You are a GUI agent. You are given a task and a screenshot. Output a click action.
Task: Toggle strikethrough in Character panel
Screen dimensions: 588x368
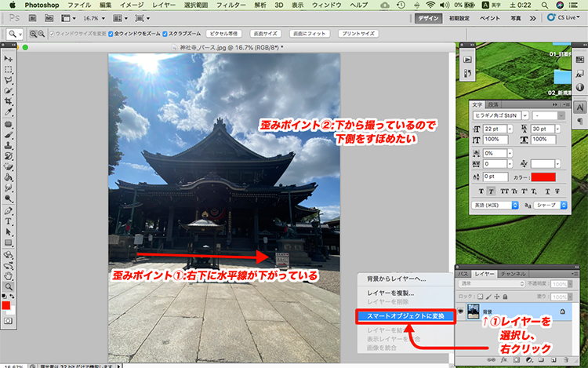pos(557,191)
